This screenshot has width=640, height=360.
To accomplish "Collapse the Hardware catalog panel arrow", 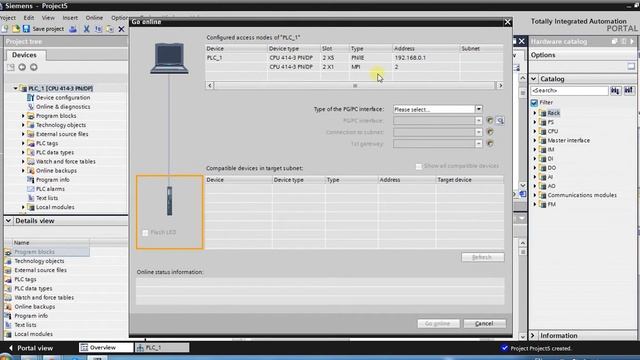I will [x=632, y=41].
